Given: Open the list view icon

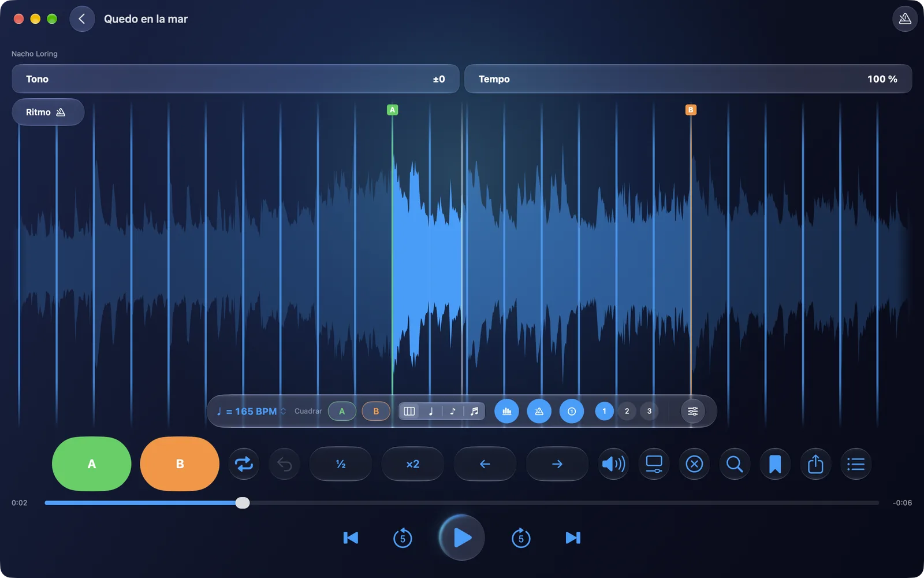Looking at the screenshot, I should coord(856,464).
